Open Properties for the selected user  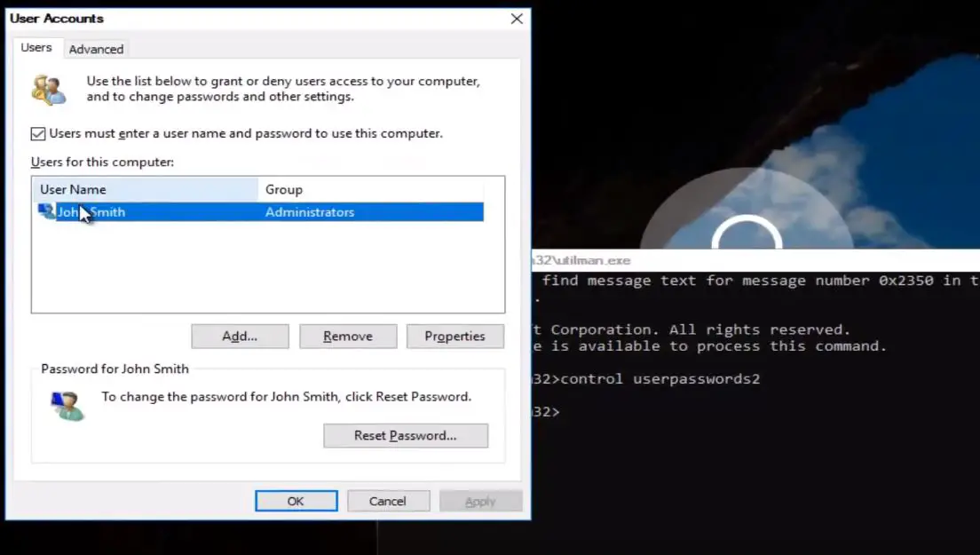coord(455,337)
